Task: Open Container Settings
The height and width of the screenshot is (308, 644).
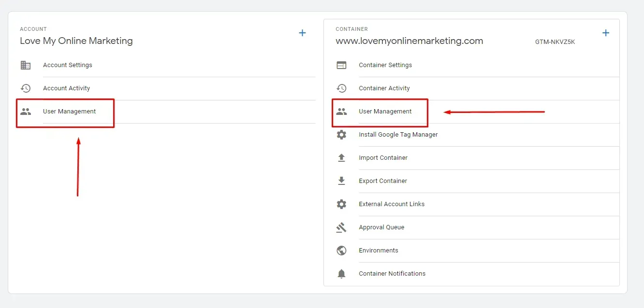Action: coord(385,65)
